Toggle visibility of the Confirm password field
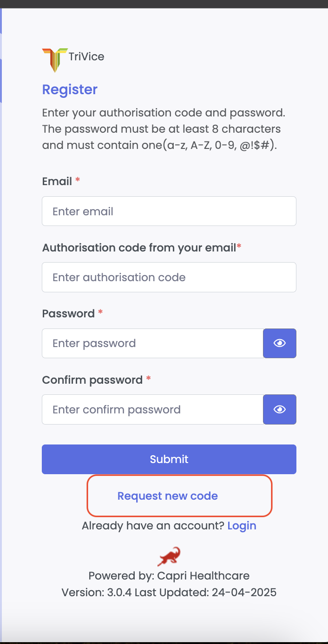 click(280, 409)
